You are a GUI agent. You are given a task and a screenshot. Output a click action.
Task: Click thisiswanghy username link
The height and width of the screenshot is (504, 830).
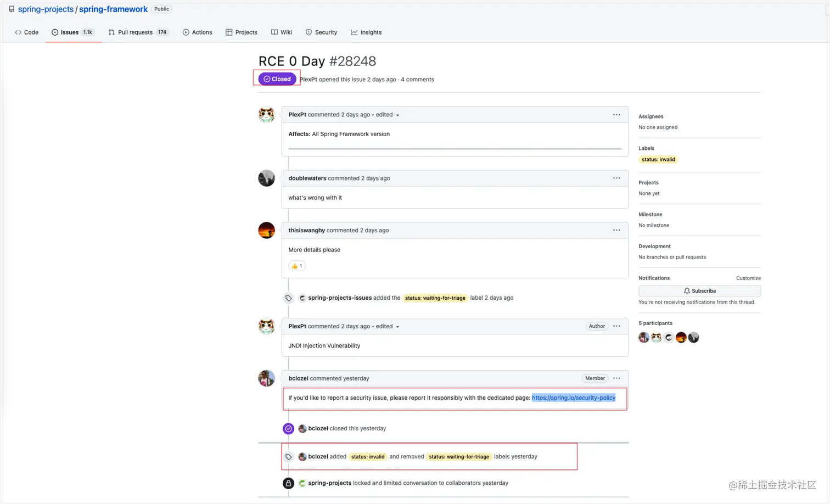coord(307,231)
